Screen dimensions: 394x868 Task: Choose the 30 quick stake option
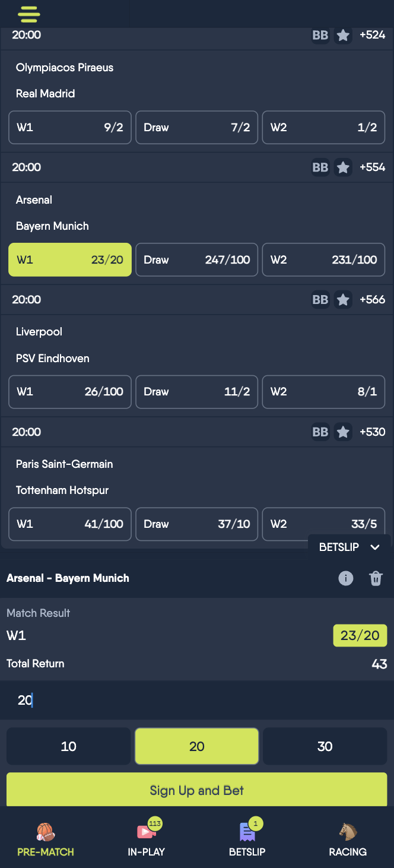(325, 746)
